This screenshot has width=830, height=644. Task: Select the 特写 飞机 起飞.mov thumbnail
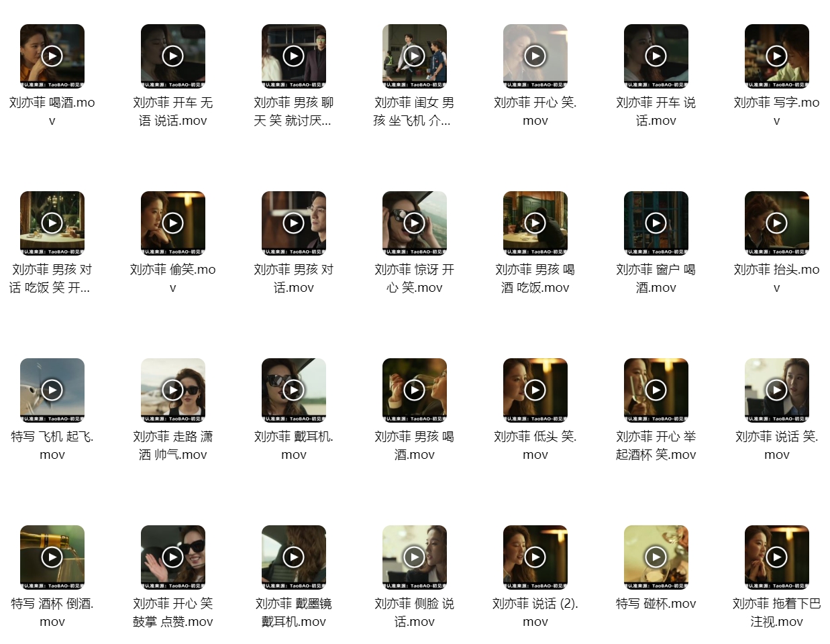point(52,390)
